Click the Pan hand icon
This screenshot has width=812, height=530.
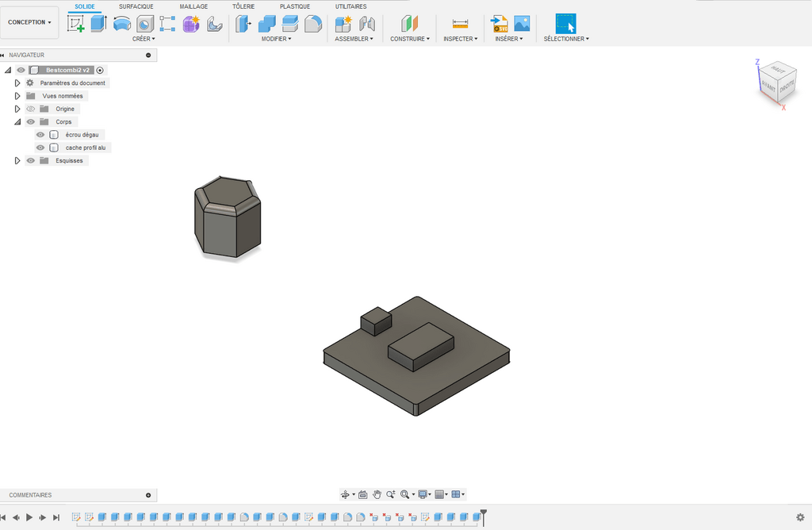[x=377, y=495]
